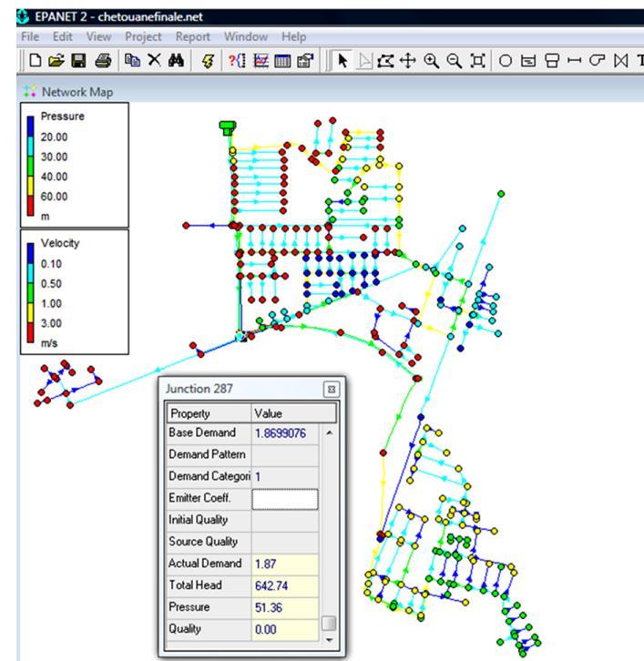Select the Add Pipe tool
This screenshot has height=661, width=644.
(x=575, y=61)
